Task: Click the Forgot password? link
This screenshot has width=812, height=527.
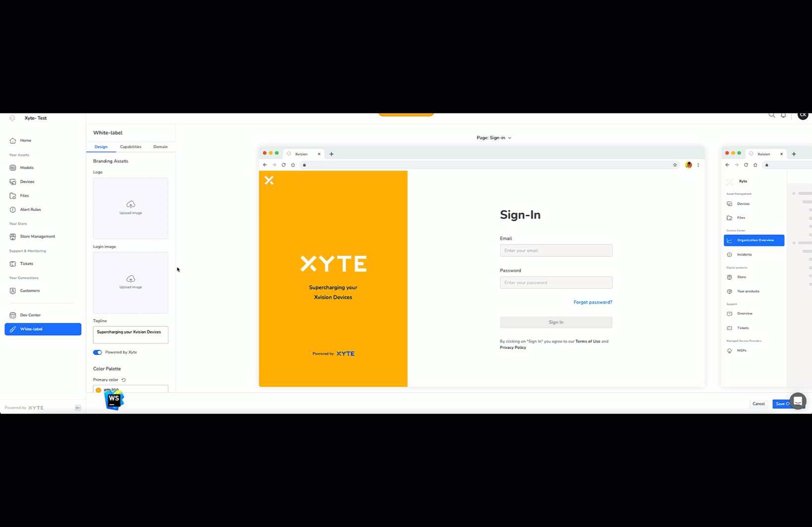Action: click(x=593, y=302)
